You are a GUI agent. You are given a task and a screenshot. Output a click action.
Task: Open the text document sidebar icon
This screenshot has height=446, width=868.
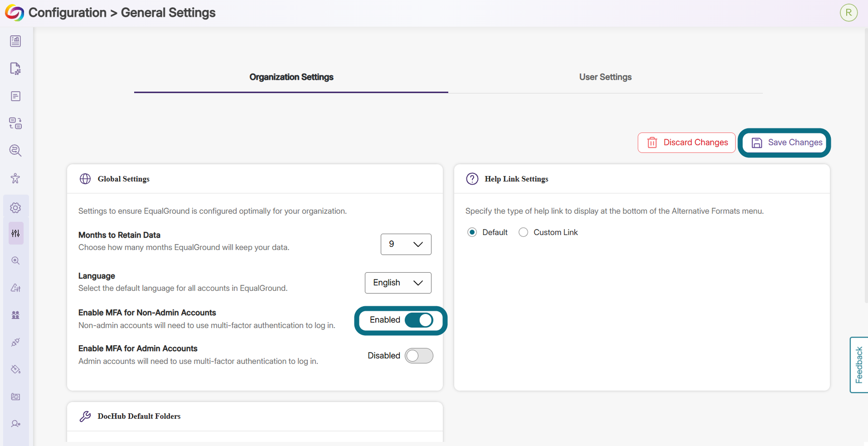coord(15,96)
